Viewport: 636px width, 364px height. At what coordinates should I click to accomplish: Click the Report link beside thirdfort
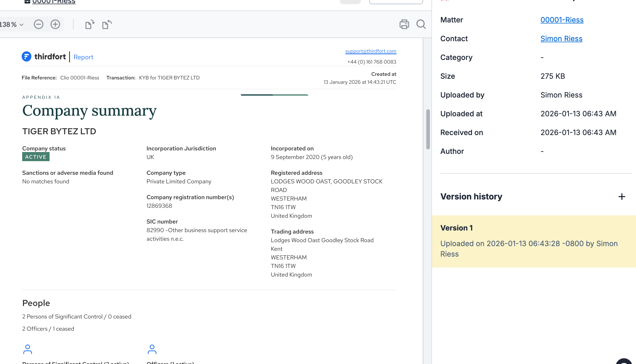click(x=83, y=57)
